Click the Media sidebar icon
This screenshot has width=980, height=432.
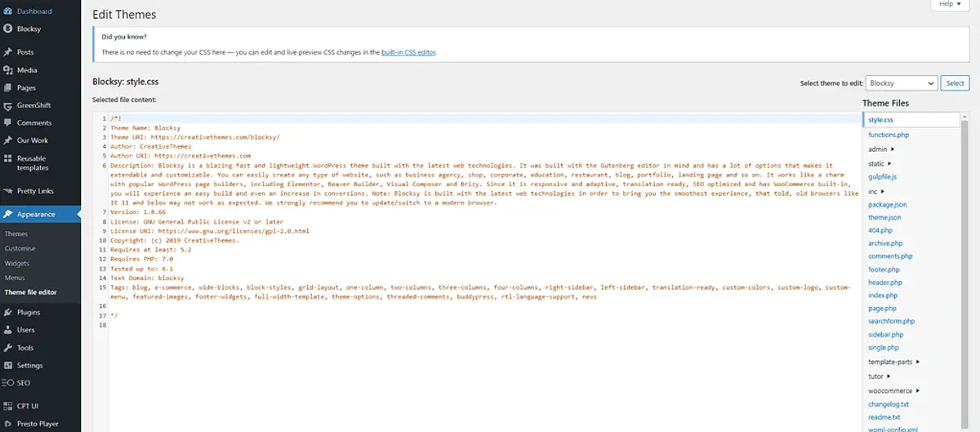tap(8, 70)
